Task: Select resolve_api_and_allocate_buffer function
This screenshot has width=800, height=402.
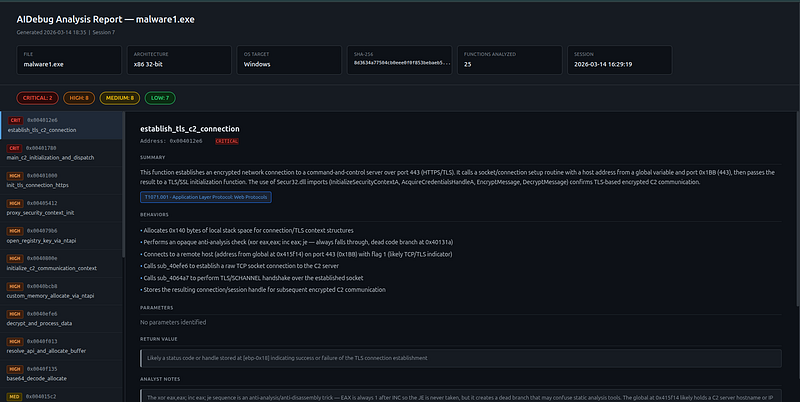Action: pyautogui.click(x=61, y=346)
